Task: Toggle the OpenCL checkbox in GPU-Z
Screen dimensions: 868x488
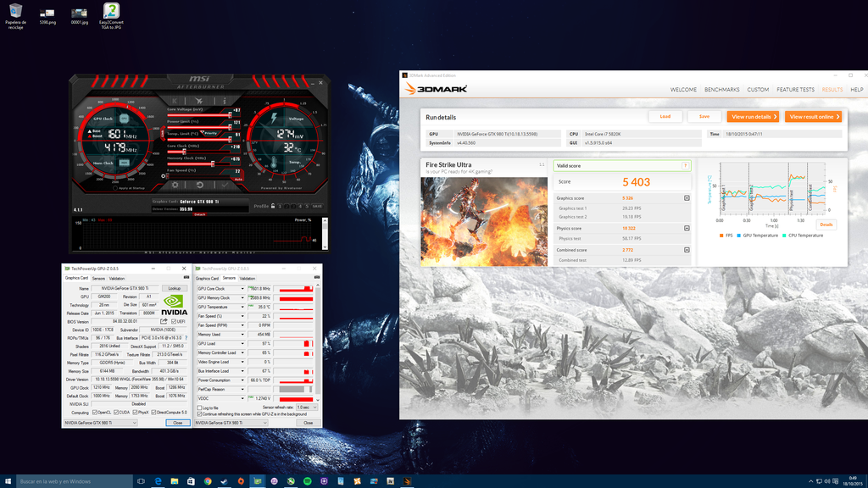Action: [95, 413]
